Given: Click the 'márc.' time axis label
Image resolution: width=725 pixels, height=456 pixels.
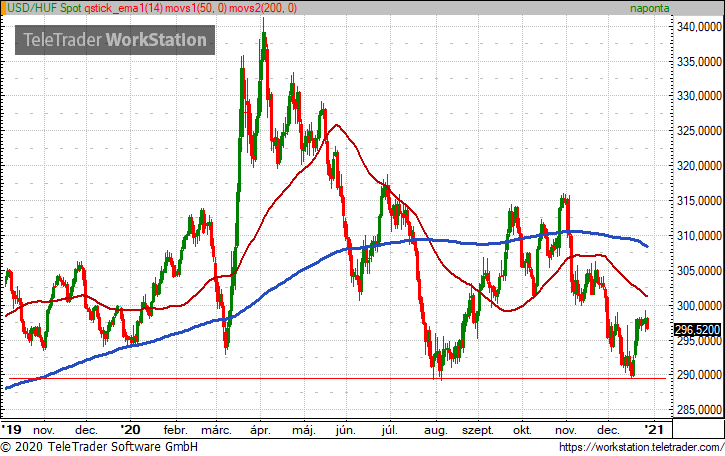Looking at the screenshot, I should click(216, 431).
